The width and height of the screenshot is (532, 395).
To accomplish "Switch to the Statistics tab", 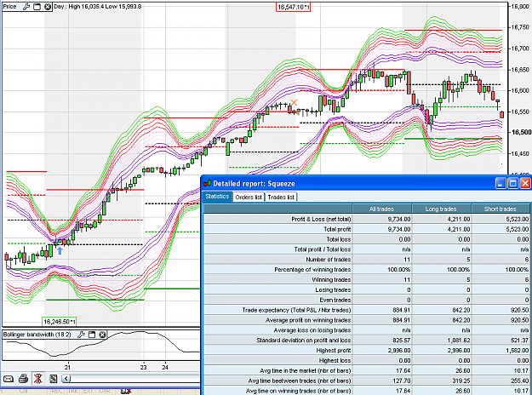I will (217, 197).
